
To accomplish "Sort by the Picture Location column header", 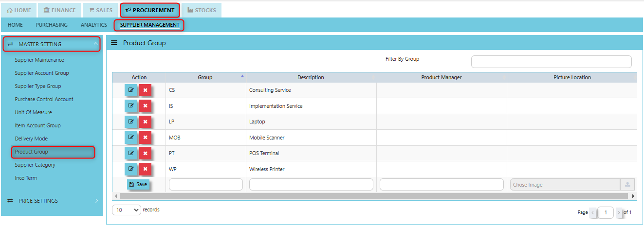I will [572, 77].
